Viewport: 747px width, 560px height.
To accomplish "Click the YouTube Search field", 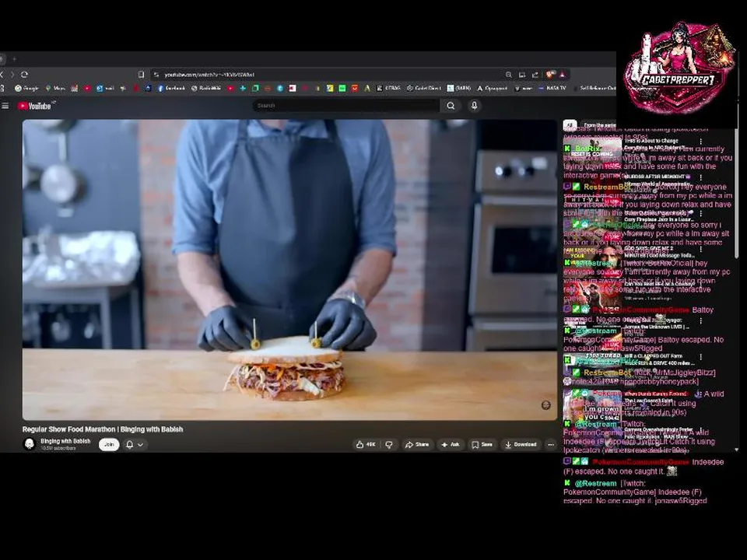I will pyautogui.click(x=345, y=105).
